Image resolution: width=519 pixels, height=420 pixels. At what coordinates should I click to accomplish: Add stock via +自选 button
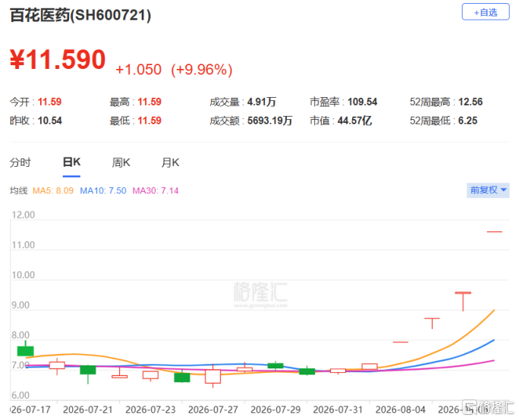pyautogui.click(x=486, y=12)
